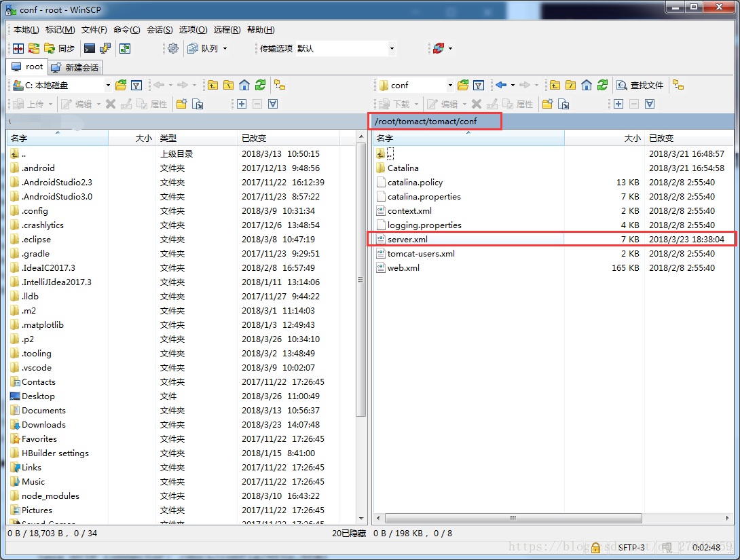This screenshot has width=740, height=560.
Task: Expand remote back-history dropdown arrow
Action: [x=513, y=86]
